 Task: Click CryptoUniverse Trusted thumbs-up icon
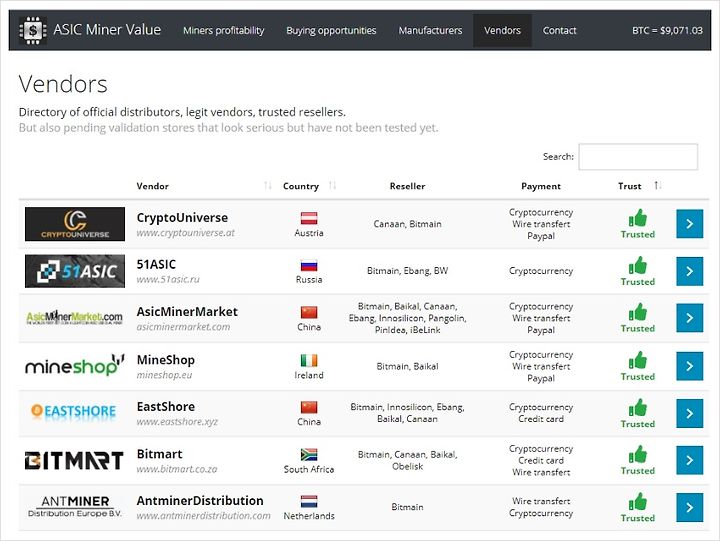638,218
